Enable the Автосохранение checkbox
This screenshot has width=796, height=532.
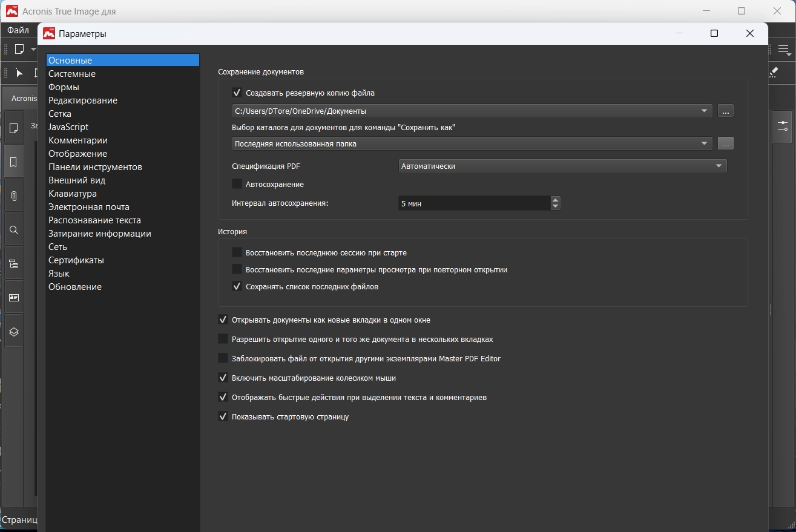coord(237,184)
